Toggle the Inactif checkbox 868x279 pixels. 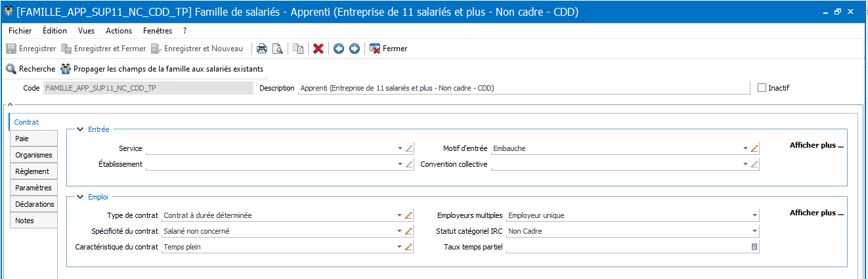click(x=762, y=88)
